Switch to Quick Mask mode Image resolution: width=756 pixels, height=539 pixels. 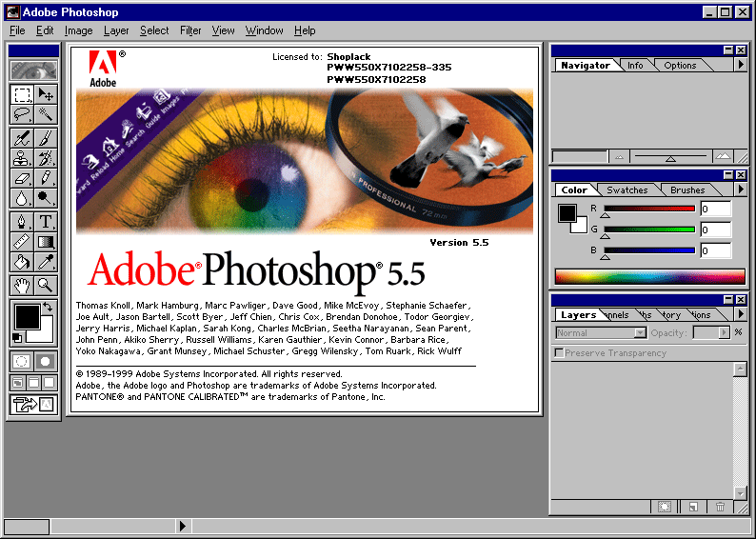pos(46,361)
